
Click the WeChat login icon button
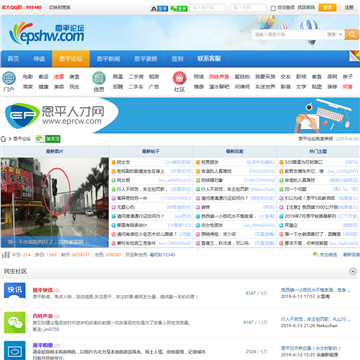point(179,8)
